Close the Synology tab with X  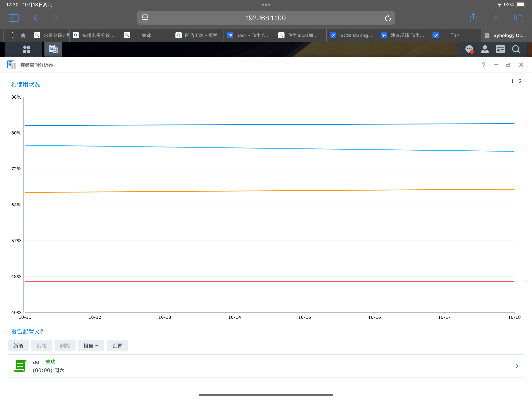point(487,35)
